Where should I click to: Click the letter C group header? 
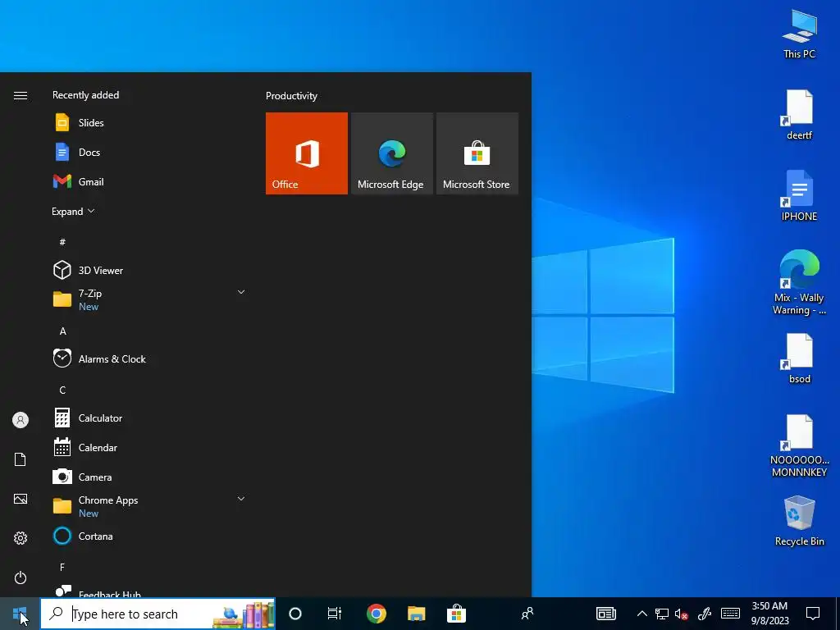point(62,390)
